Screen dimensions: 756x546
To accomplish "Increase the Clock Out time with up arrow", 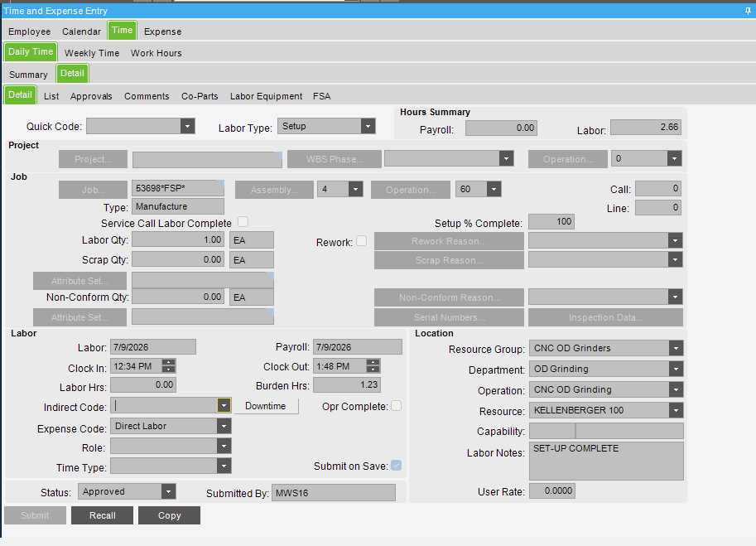I will point(373,363).
